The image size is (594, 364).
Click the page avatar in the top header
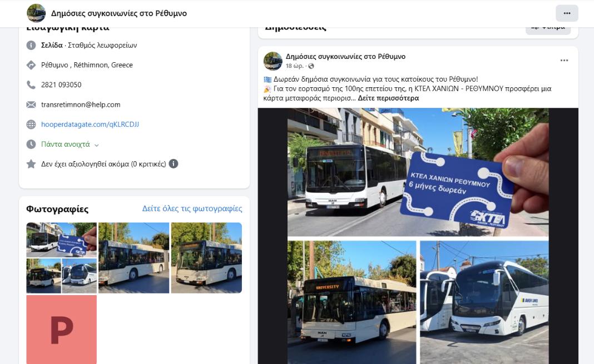pyautogui.click(x=36, y=13)
